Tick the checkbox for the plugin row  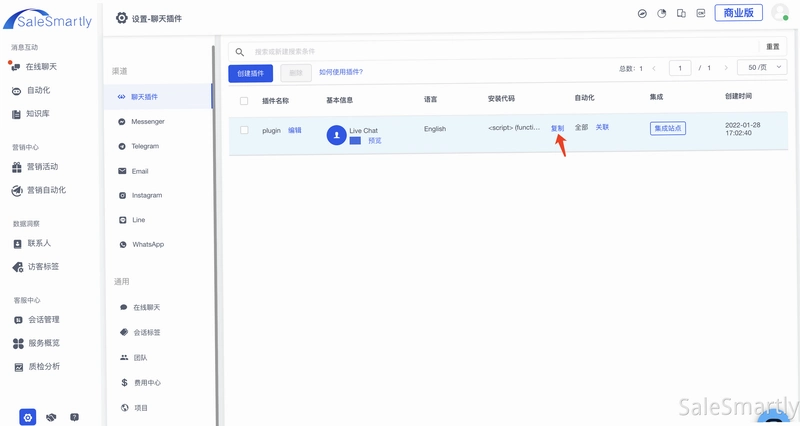(244, 130)
